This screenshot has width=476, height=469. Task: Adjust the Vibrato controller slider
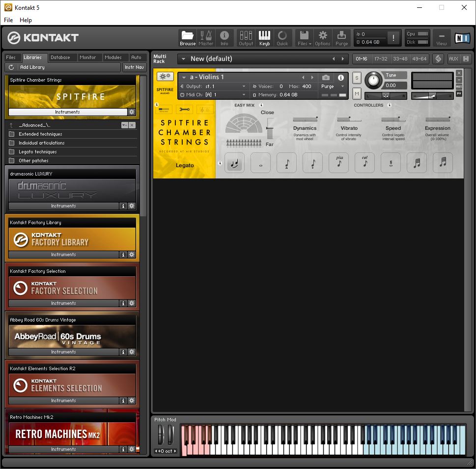coord(349,119)
